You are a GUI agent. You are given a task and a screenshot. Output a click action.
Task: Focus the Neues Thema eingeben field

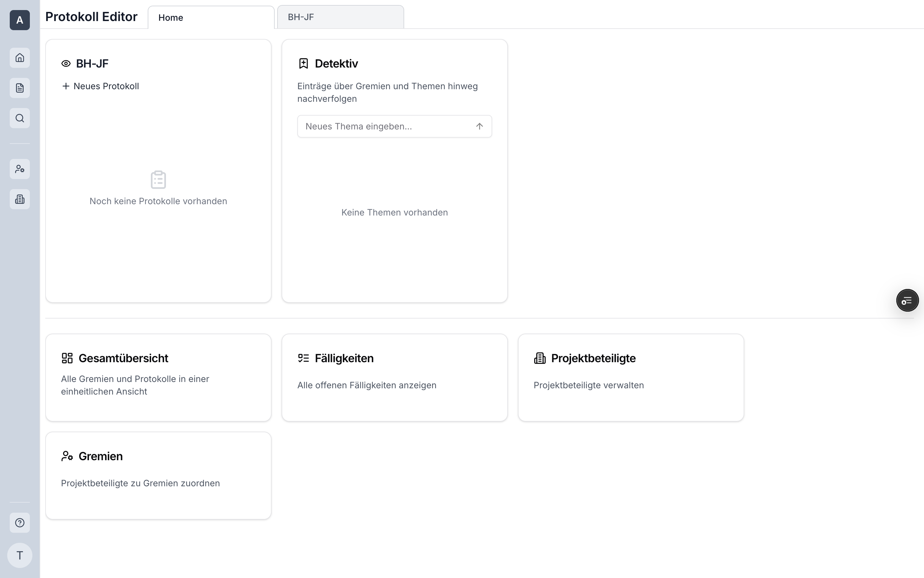(x=386, y=126)
